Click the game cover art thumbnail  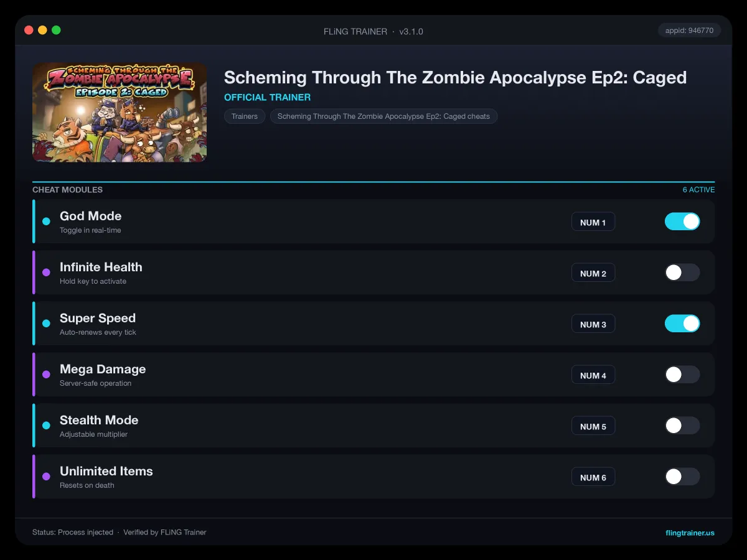[120, 113]
